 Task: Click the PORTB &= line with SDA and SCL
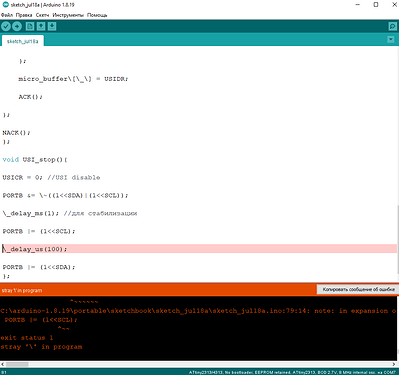[x=65, y=195]
